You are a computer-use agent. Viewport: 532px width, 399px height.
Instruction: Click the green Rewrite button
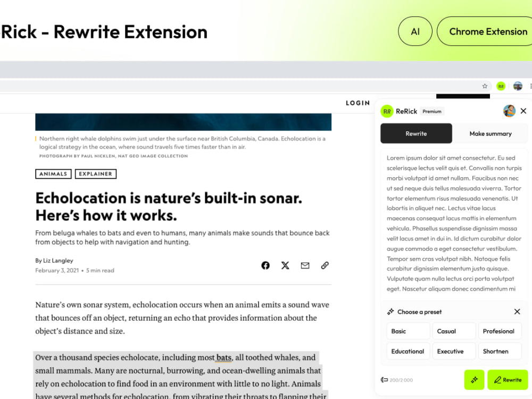click(508, 380)
